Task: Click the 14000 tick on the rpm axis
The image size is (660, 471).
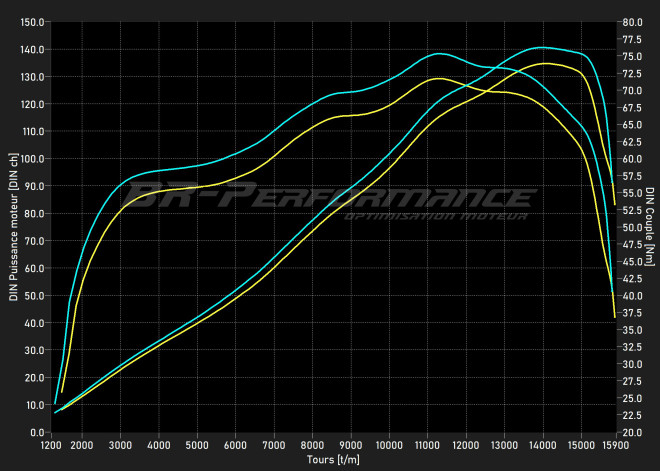Action: [x=543, y=445]
